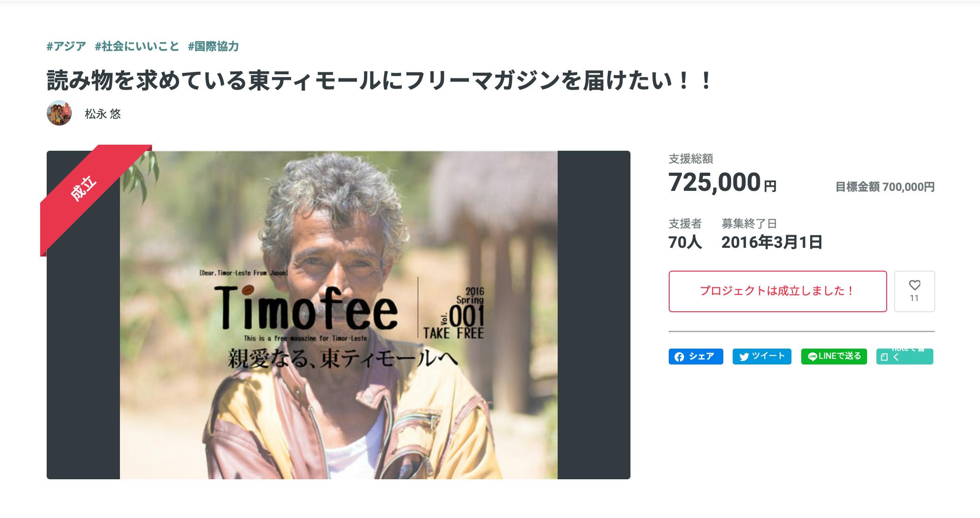Click the 目標金額 700,000円 text
980x518 pixels.
(x=885, y=187)
